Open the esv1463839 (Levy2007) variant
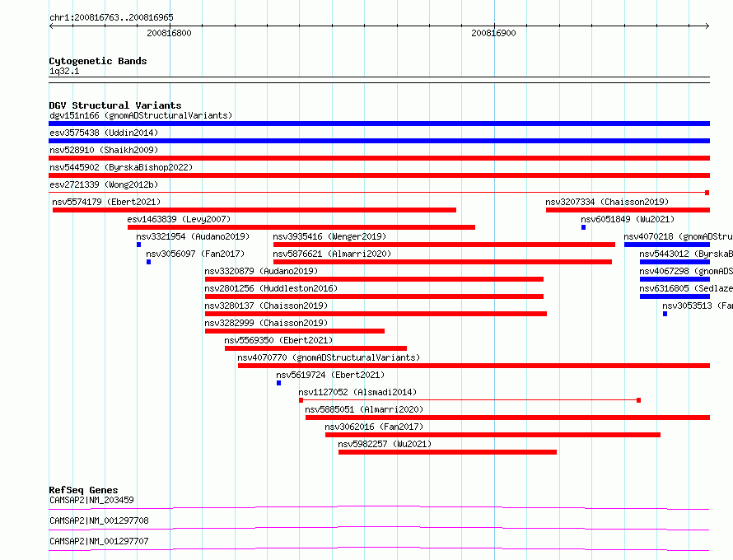Image resolution: width=733 pixels, height=560 pixels. point(179,219)
